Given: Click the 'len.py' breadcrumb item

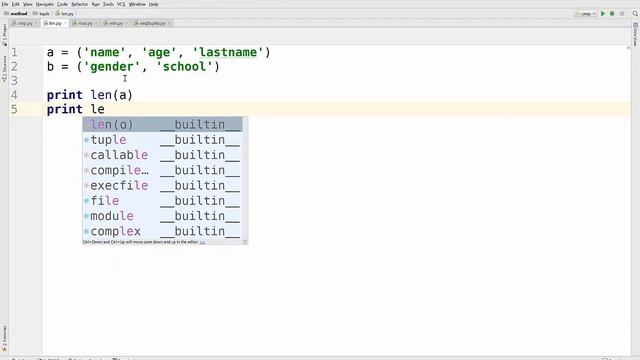Looking at the screenshot, I should [65, 13].
